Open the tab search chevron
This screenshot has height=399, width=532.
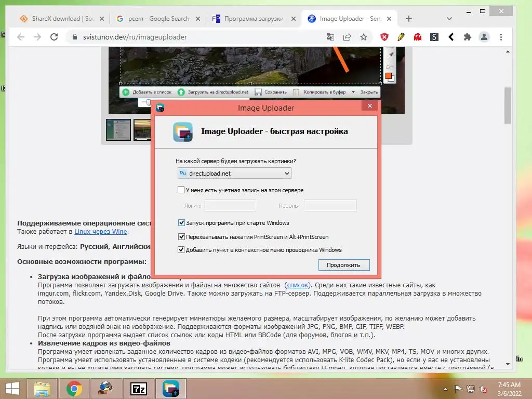(x=449, y=19)
